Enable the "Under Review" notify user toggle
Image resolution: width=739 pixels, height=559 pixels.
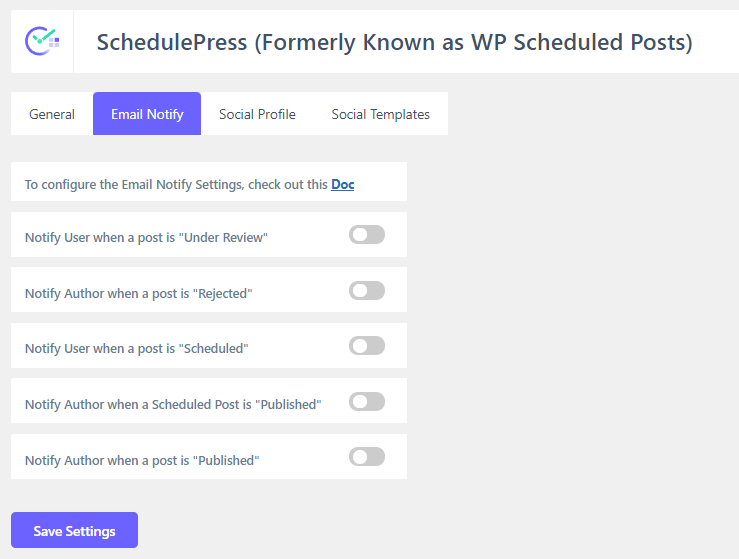367,235
